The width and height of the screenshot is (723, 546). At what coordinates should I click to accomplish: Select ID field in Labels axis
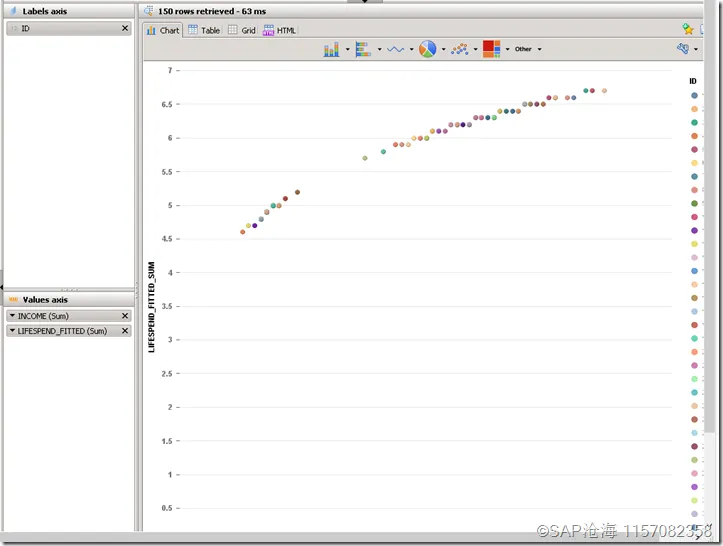(x=69, y=29)
